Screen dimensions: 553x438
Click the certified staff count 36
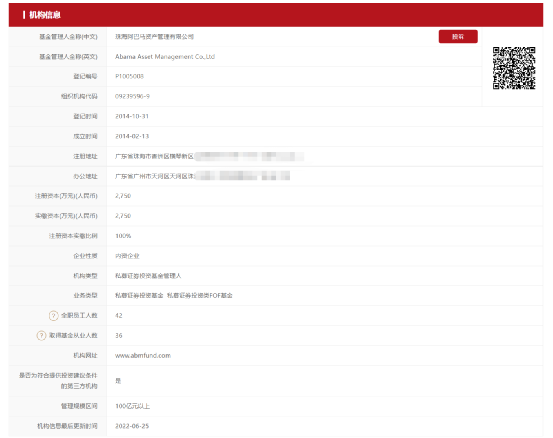point(118,335)
